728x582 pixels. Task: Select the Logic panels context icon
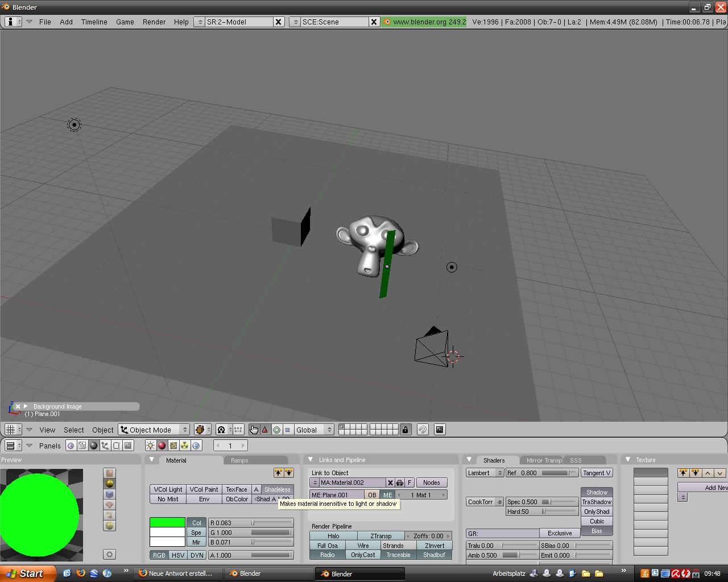pyautogui.click(x=71, y=446)
